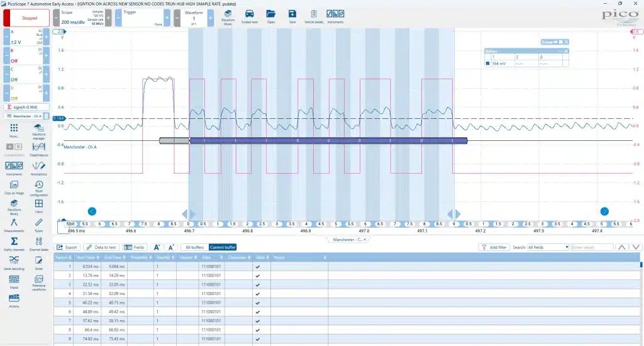The height and width of the screenshot is (346, 644).
Task: Open the Views layout icon
Action: click(38, 206)
